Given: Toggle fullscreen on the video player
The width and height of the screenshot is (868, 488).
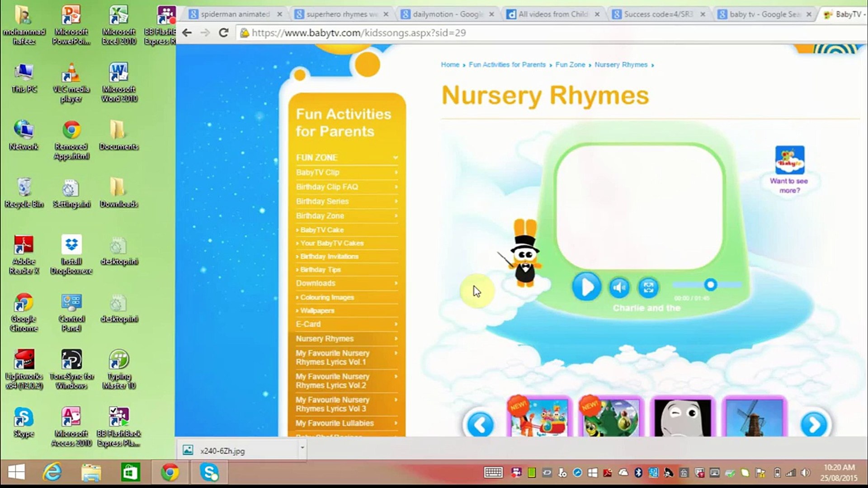Looking at the screenshot, I should [648, 287].
